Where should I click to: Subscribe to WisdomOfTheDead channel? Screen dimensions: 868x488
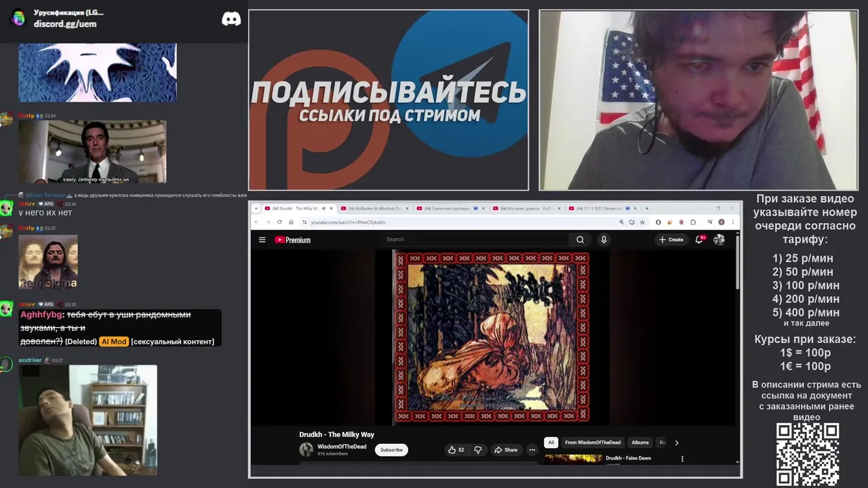tap(391, 449)
